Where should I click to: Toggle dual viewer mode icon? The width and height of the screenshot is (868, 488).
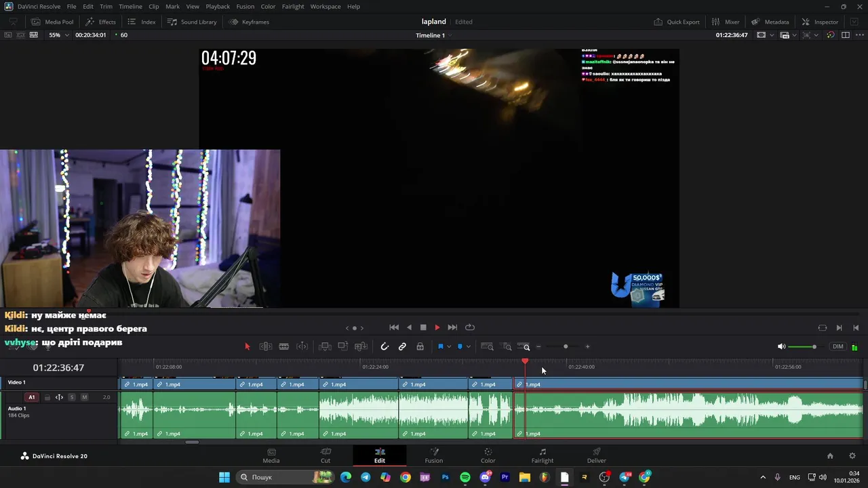845,35
